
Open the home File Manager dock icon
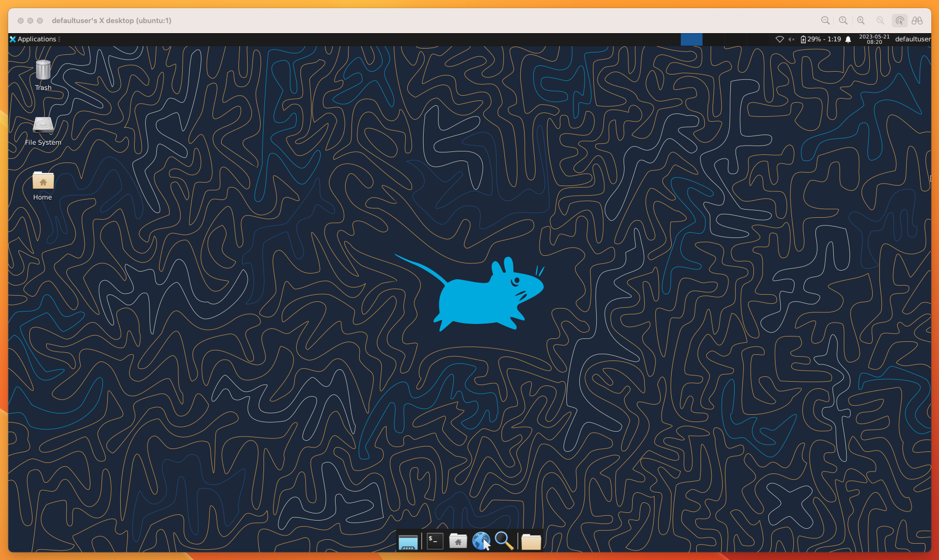(458, 541)
